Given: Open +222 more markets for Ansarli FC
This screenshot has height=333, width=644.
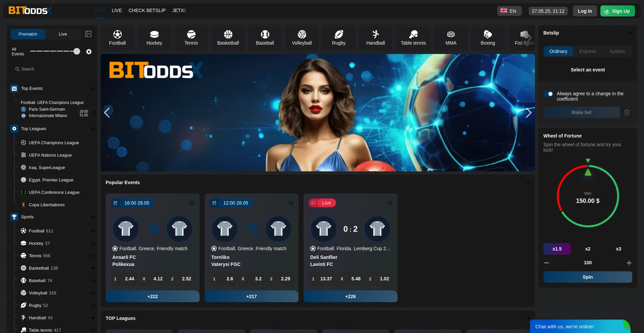Looking at the screenshot, I should point(153,296).
